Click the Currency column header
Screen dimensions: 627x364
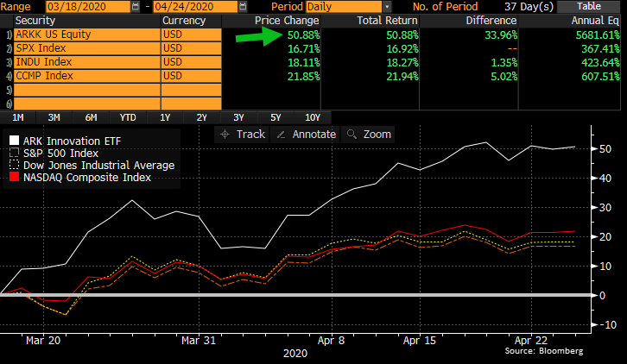click(184, 21)
